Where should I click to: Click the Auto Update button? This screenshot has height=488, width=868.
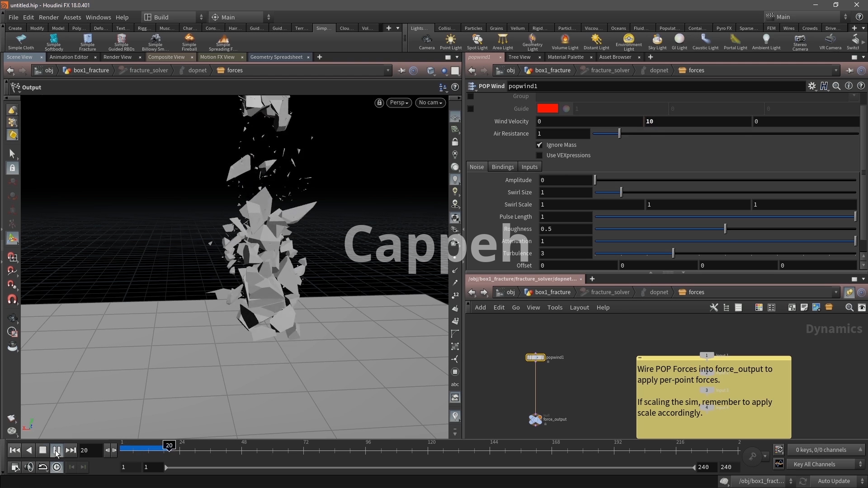(x=834, y=481)
